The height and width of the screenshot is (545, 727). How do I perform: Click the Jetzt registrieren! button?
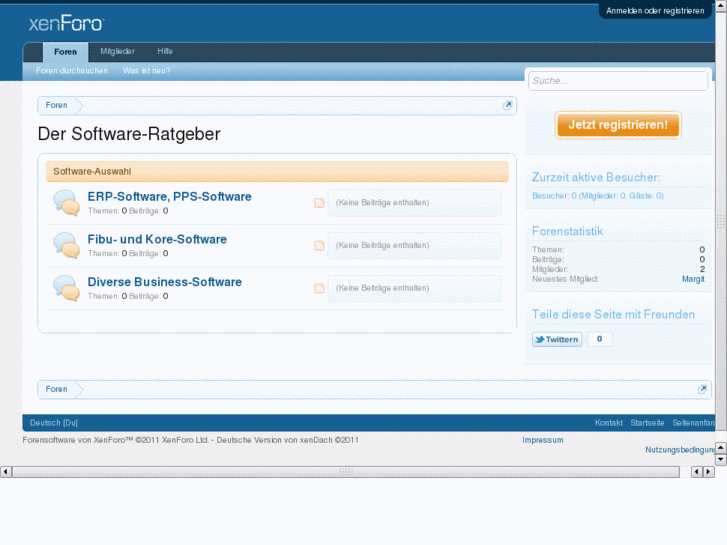[618, 125]
